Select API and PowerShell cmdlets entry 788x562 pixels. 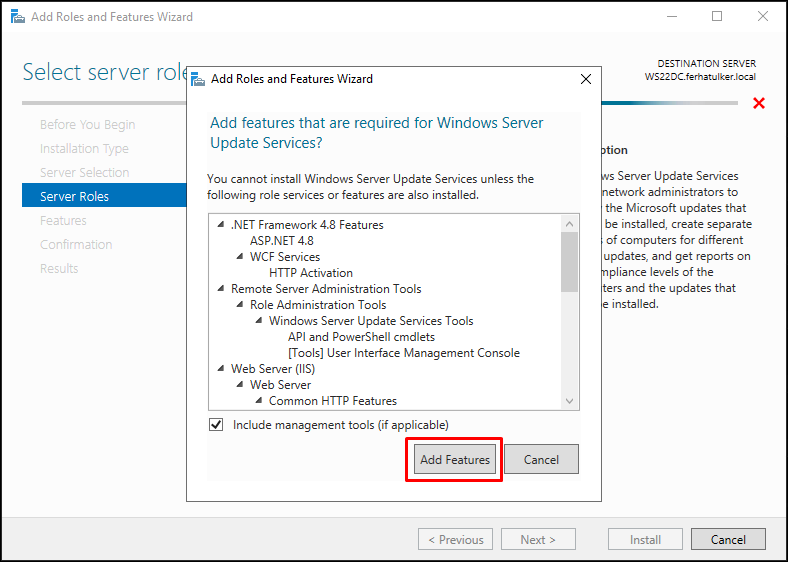361,337
